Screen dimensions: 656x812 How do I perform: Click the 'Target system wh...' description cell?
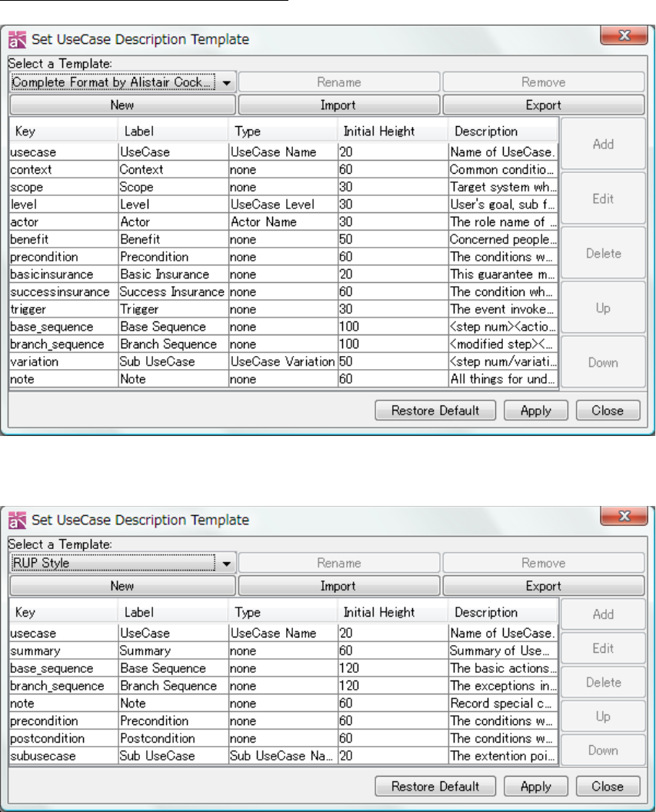point(503,187)
